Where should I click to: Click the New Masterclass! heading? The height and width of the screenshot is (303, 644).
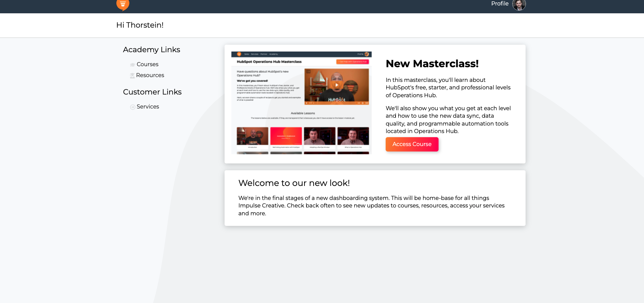coord(432,63)
